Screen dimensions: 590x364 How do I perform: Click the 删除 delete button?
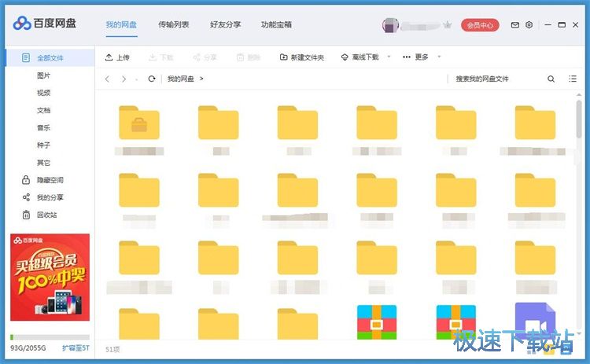[x=249, y=57]
